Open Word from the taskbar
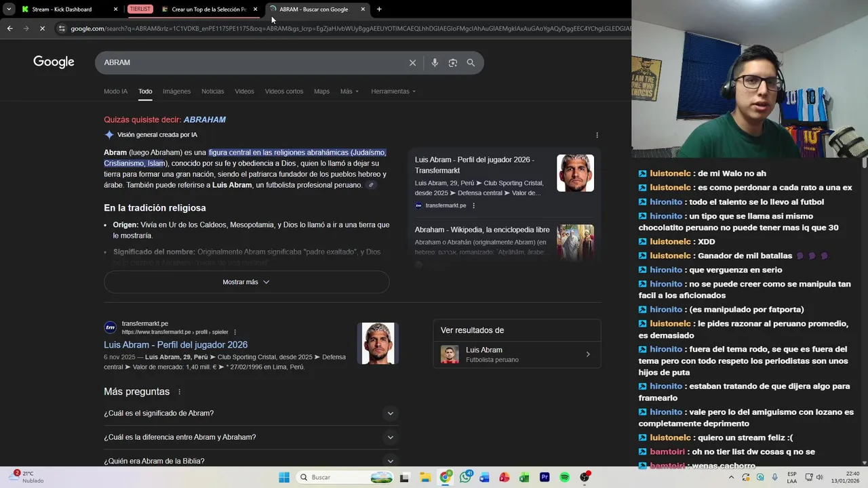This screenshot has height=488, width=868. (484, 477)
